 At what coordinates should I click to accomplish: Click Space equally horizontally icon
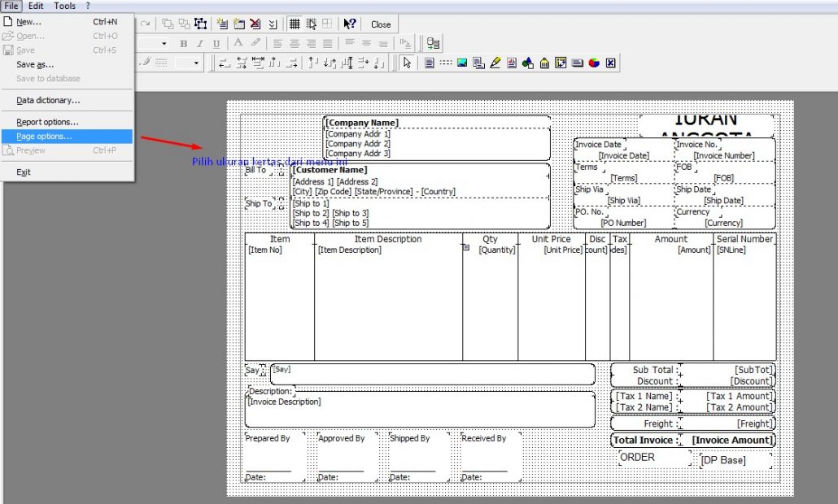pyautogui.click(x=274, y=63)
